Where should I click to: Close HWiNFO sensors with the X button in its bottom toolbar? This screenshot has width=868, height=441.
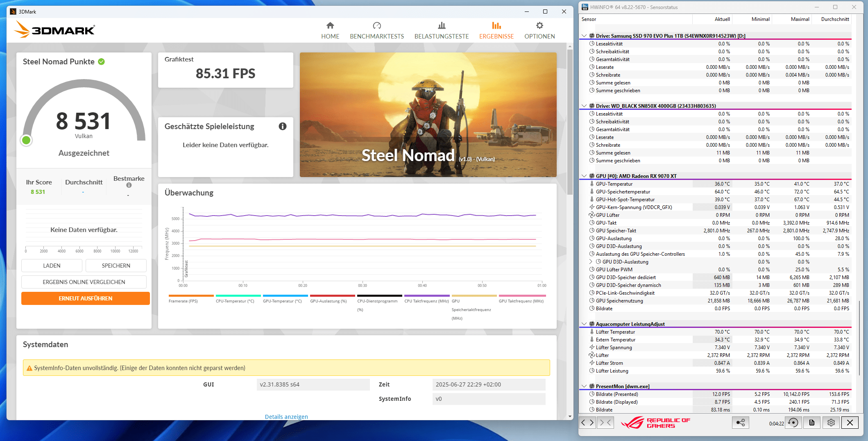(x=850, y=423)
